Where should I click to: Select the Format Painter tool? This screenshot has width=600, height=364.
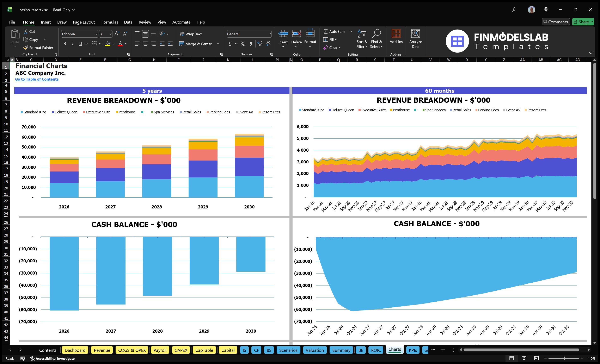pyautogui.click(x=38, y=48)
